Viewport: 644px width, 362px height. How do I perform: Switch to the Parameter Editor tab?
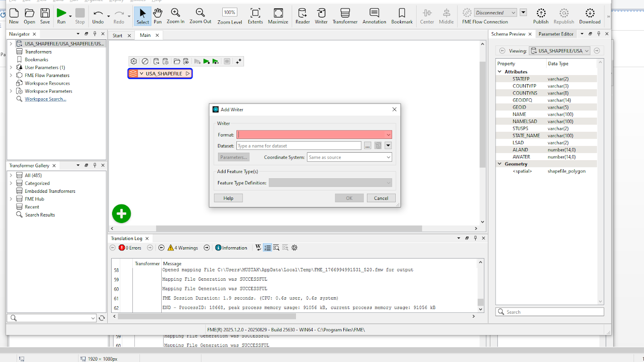pos(556,34)
